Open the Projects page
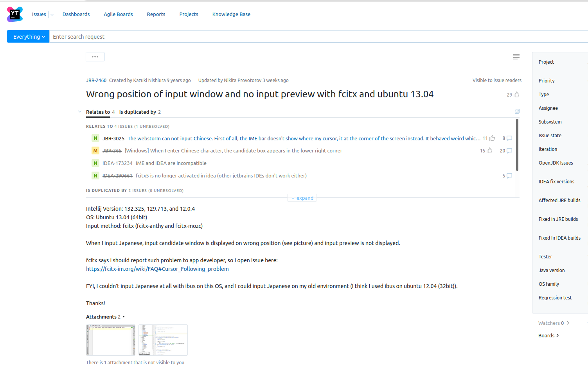Image resolution: width=588 pixels, height=369 pixels. [x=189, y=14]
